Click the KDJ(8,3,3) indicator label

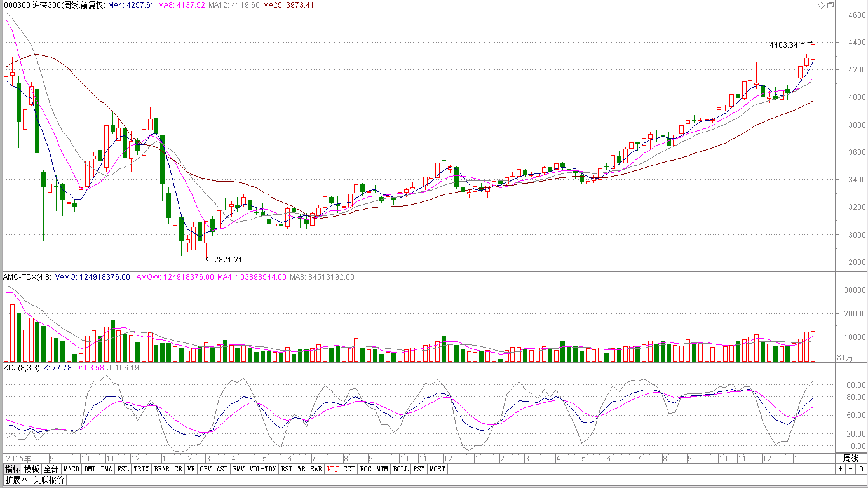pyautogui.click(x=22, y=367)
